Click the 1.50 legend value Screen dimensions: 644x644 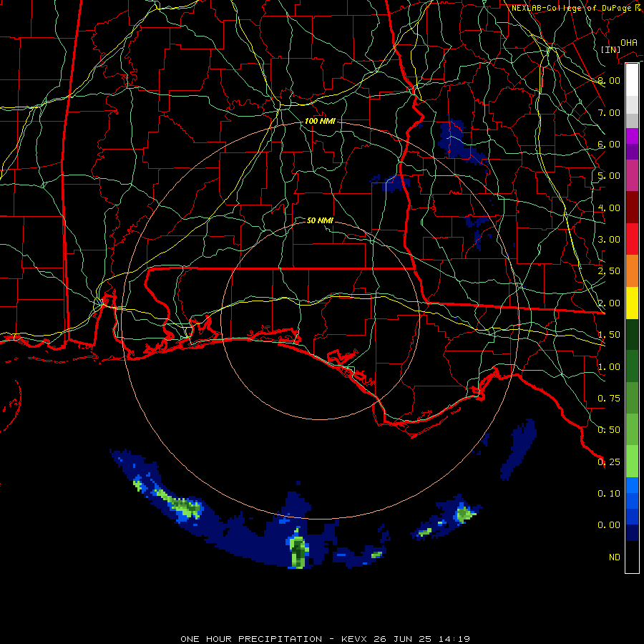(x=609, y=335)
